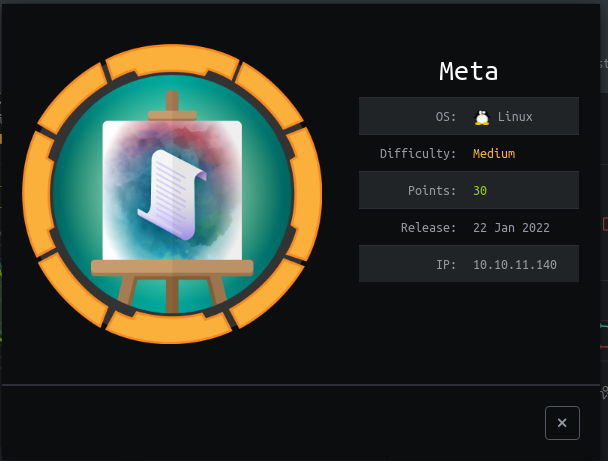Click the release date 22 Jan 2022
This screenshot has height=461, width=608.
513,228
